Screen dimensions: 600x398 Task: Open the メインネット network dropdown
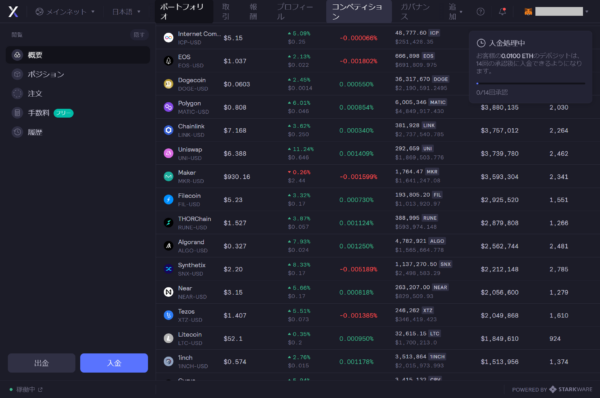click(x=65, y=12)
